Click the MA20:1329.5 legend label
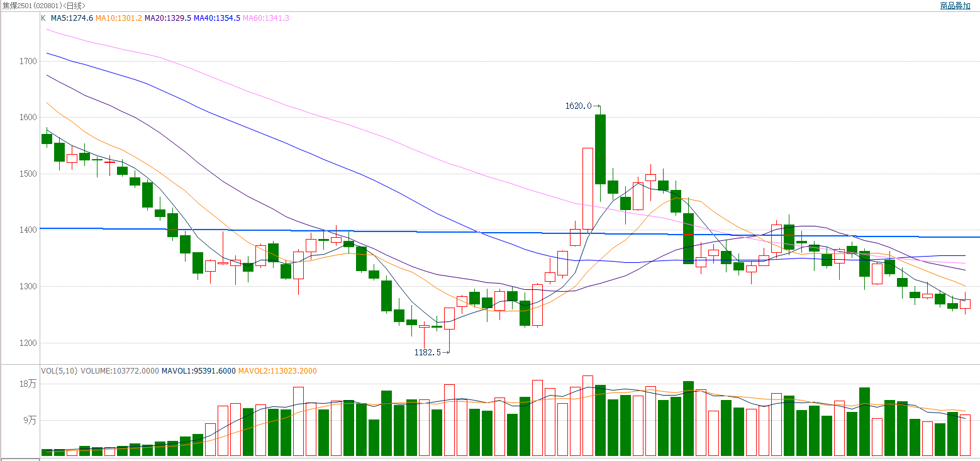The image size is (980, 461). [168, 18]
